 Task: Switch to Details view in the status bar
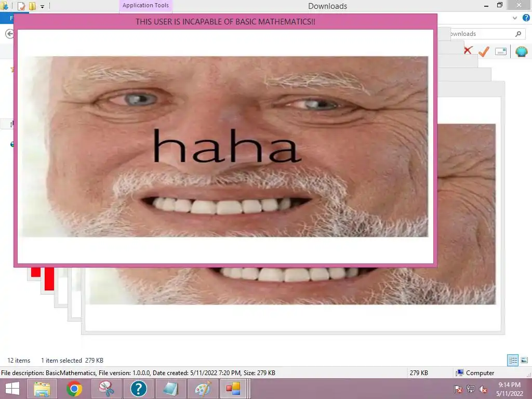pyautogui.click(x=513, y=361)
